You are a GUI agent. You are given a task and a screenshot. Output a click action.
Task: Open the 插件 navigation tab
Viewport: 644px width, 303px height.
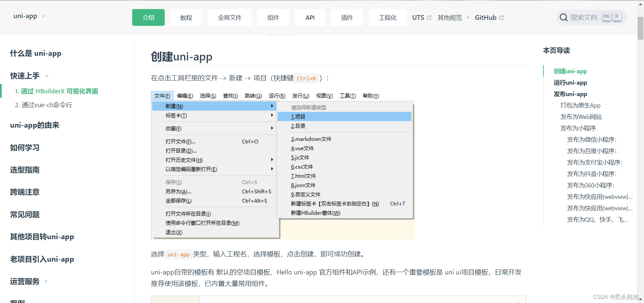pyautogui.click(x=347, y=17)
